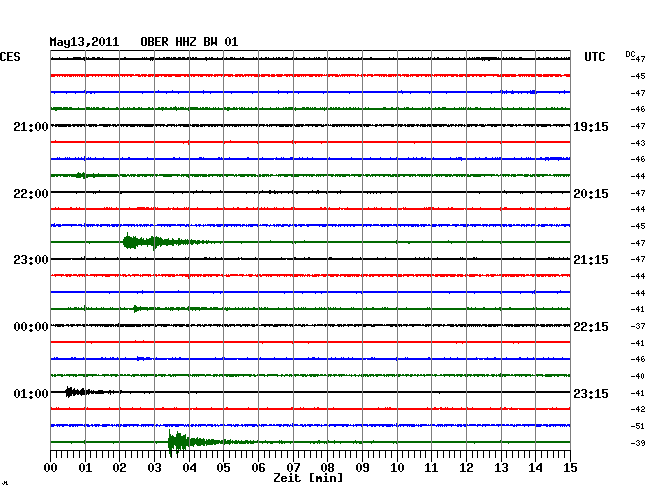Click minute label '08' on the time axis
The image size is (650, 494).
[327, 468]
